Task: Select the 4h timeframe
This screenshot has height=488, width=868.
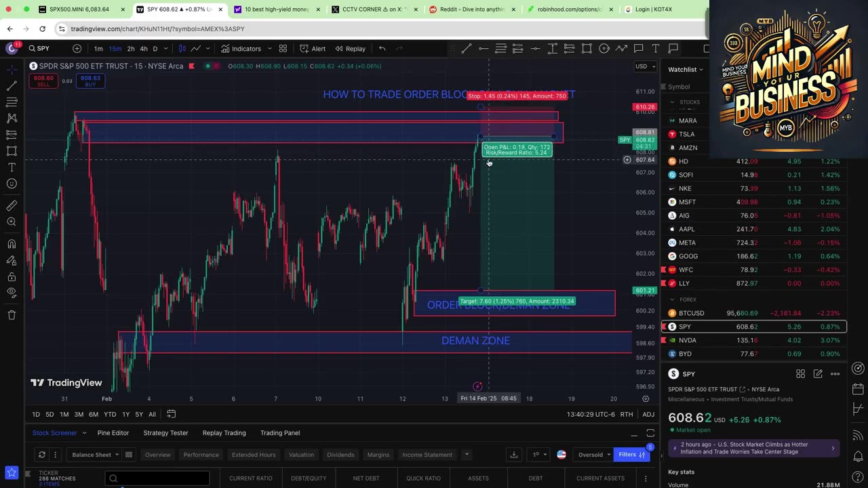Action: (144, 49)
